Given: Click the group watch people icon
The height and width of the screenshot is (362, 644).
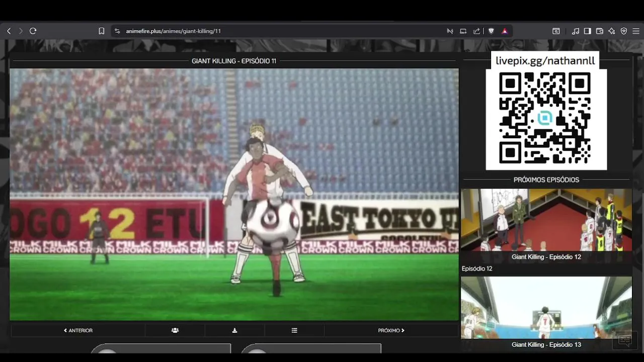Looking at the screenshot, I should point(175,330).
